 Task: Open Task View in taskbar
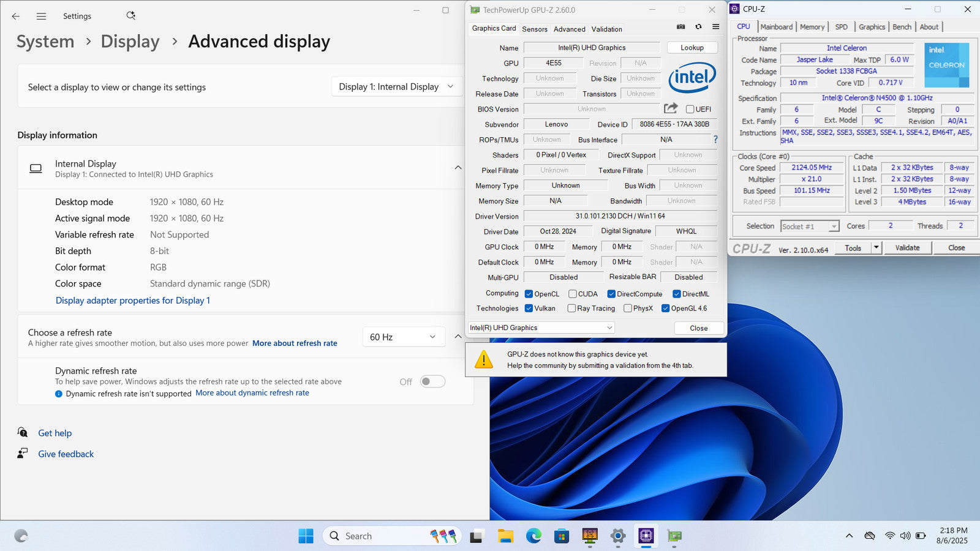pyautogui.click(x=477, y=536)
